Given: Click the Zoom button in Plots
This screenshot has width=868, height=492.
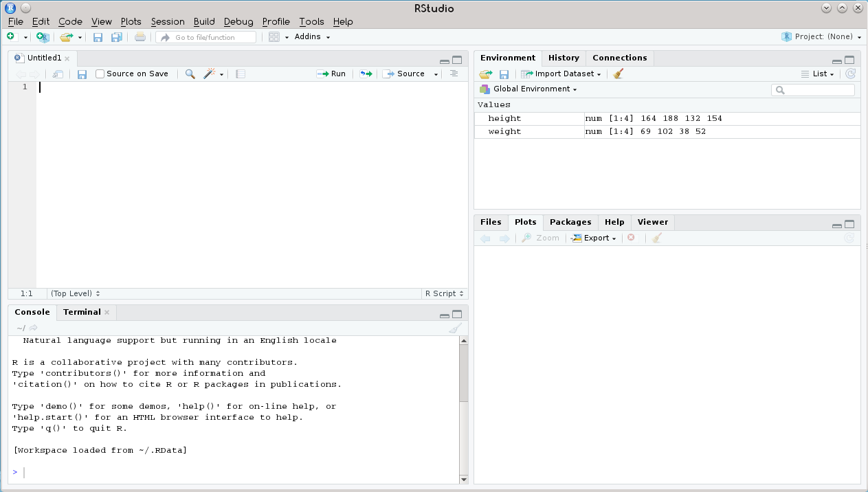Looking at the screenshot, I should click(540, 238).
